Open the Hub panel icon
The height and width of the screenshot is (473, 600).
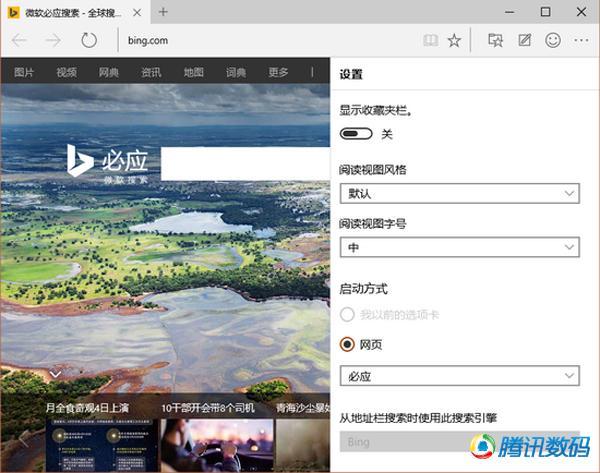494,41
